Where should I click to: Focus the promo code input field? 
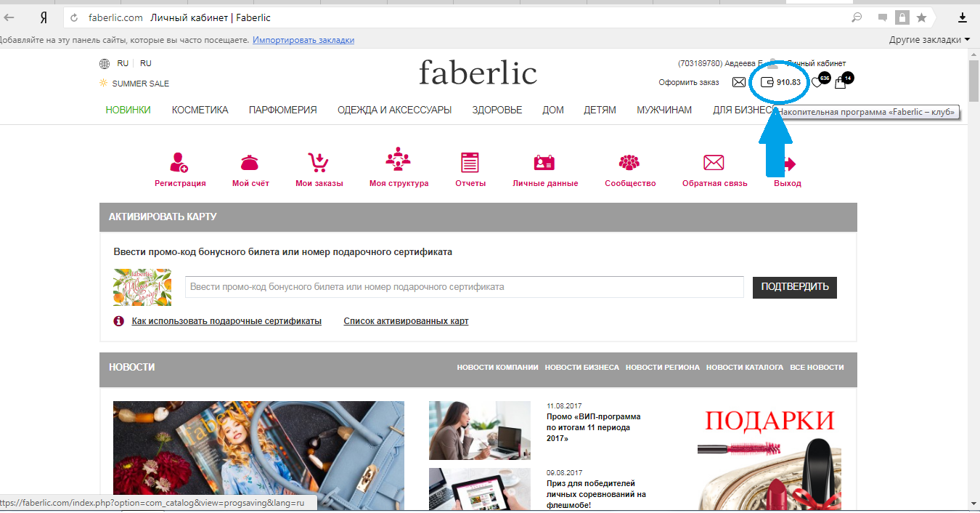pos(465,287)
